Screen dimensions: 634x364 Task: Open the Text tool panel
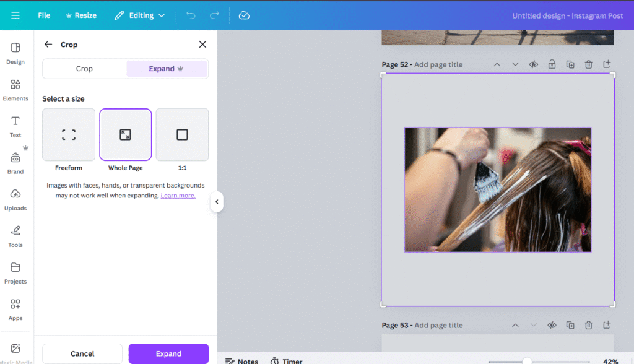tap(15, 126)
